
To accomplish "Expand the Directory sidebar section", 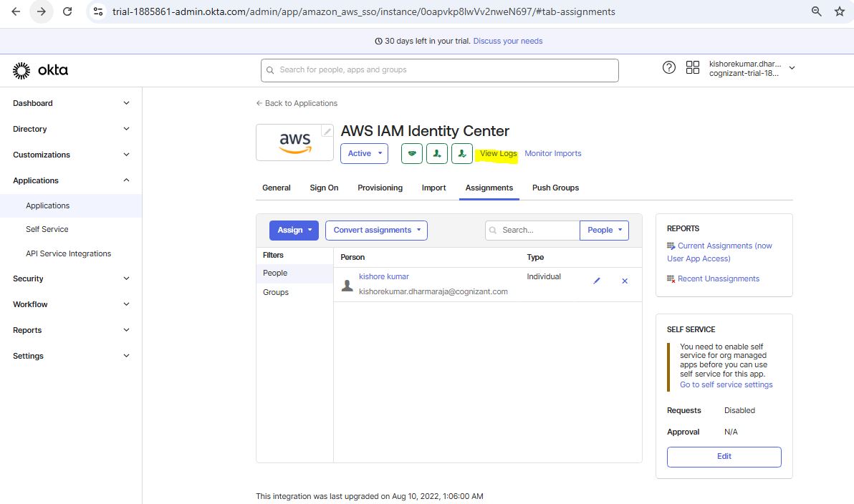I will point(71,129).
